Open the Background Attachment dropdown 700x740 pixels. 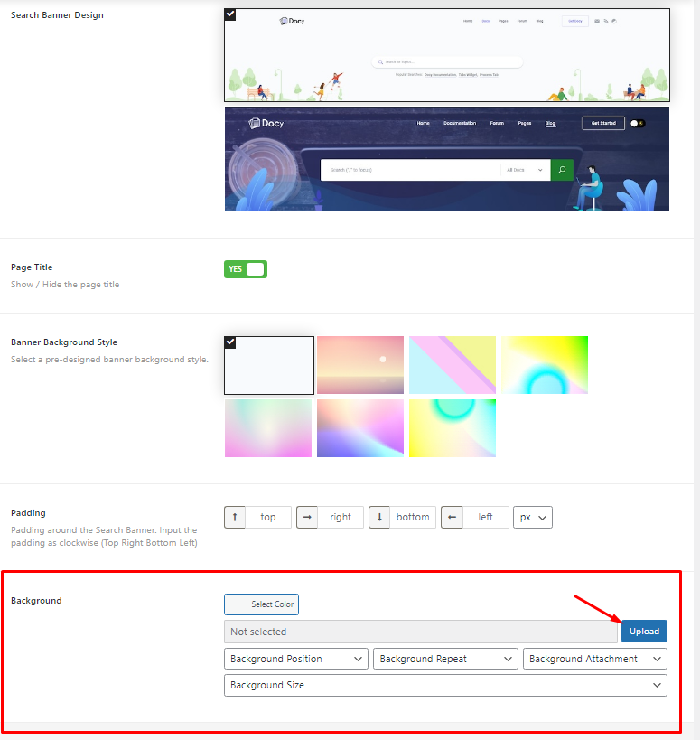tap(595, 659)
